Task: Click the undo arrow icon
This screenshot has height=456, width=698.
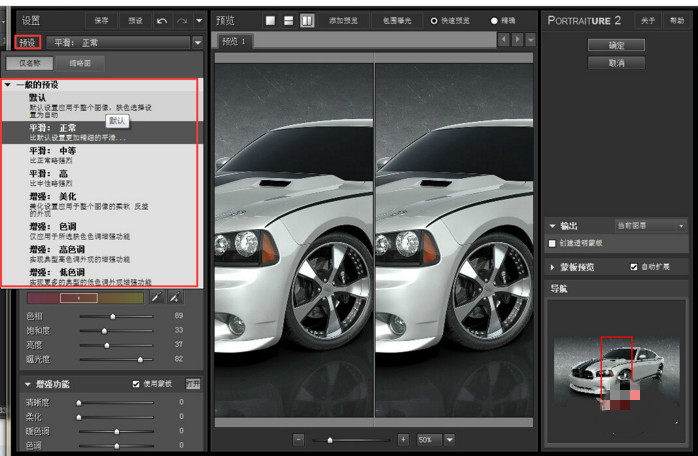Action: pyautogui.click(x=163, y=20)
